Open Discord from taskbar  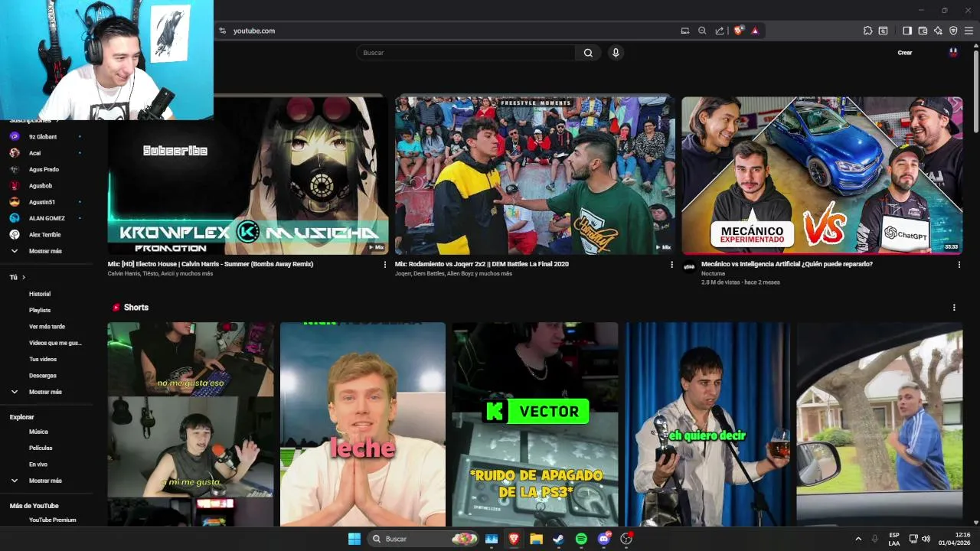tap(604, 539)
